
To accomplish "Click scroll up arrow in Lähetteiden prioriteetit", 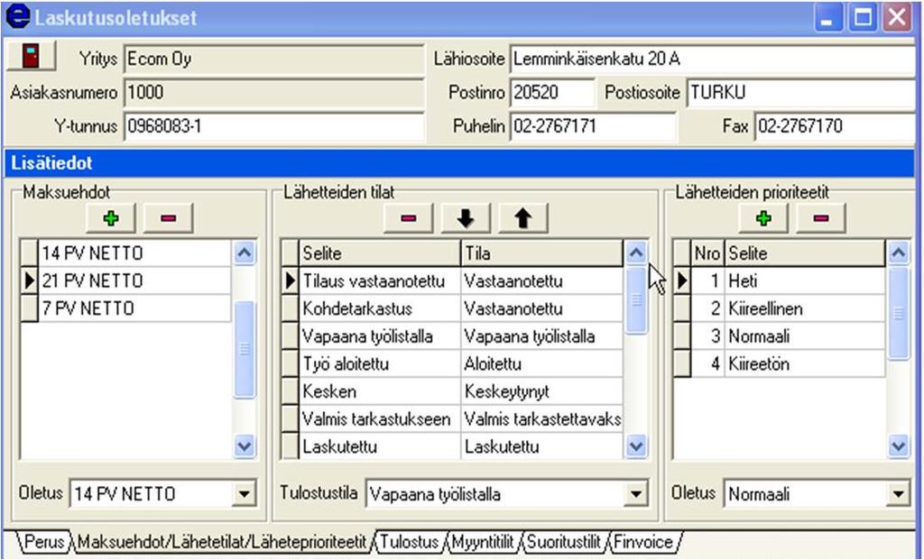I will [898, 253].
